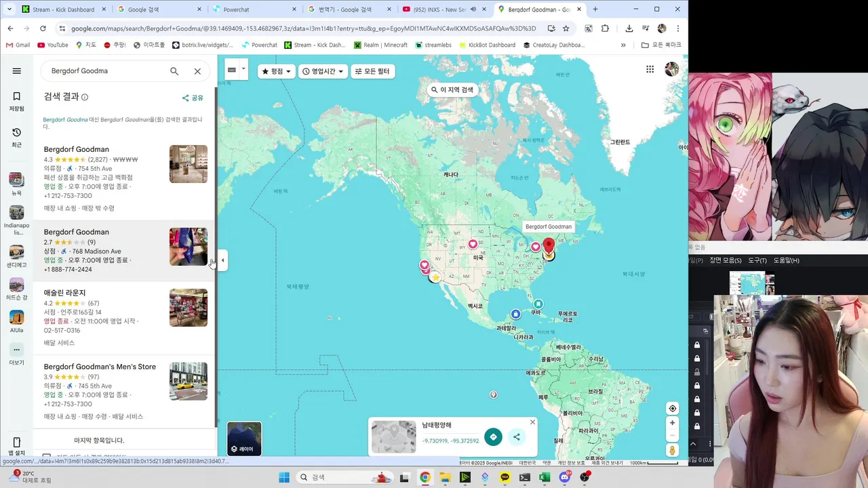Share the 남태평양해 location card

tap(517, 437)
